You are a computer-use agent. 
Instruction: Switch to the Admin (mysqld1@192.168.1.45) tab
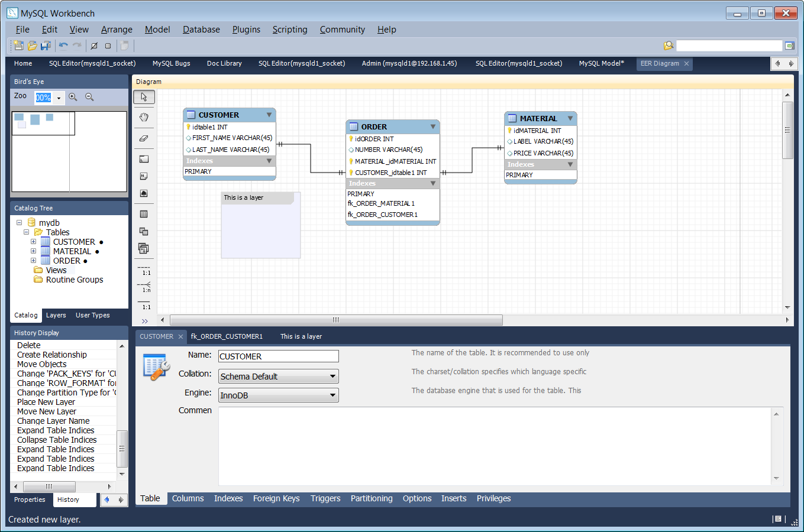(x=409, y=63)
